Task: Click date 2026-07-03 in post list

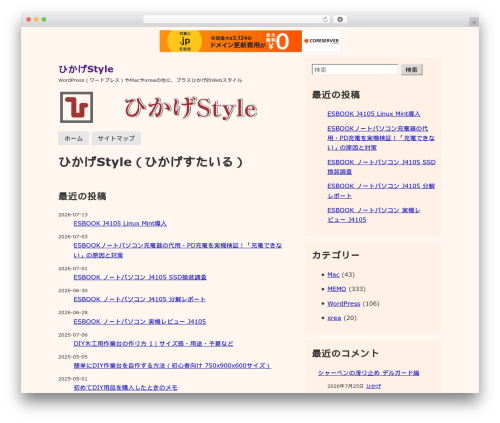Action: pos(73,237)
